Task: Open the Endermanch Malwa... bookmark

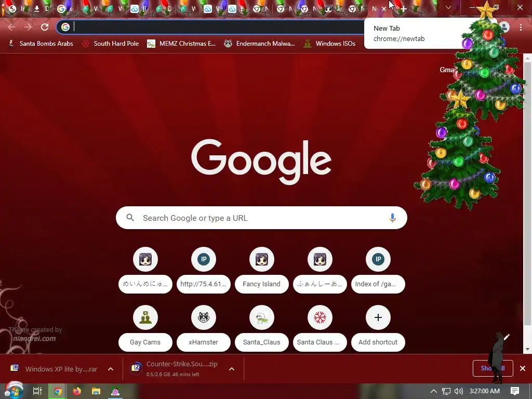Action: click(260, 44)
